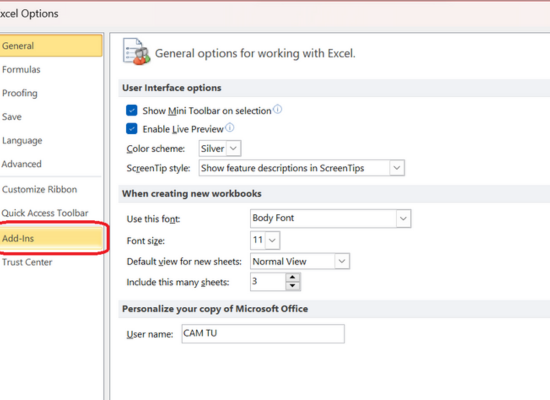
Task: Decrease the number of sheets
Action: [x=293, y=286]
